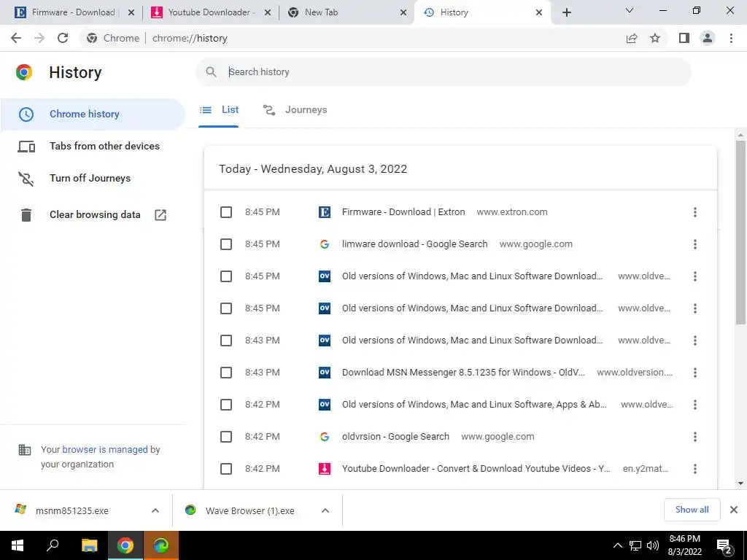Check the limware download Google Search entry
The height and width of the screenshot is (560, 747).
(x=226, y=244)
